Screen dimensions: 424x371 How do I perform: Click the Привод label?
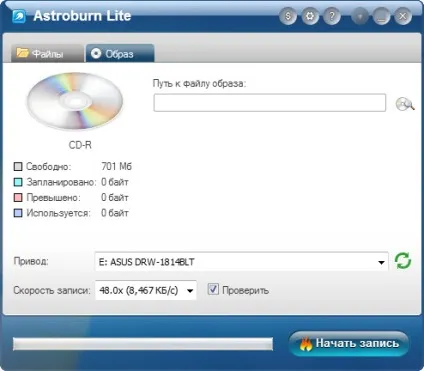click(31, 261)
